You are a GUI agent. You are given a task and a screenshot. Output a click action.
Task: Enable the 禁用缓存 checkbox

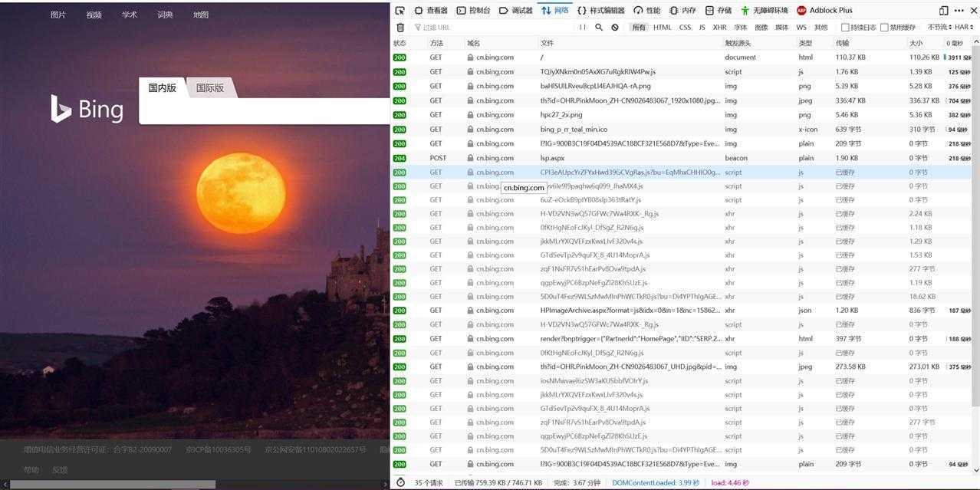click(885, 28)
